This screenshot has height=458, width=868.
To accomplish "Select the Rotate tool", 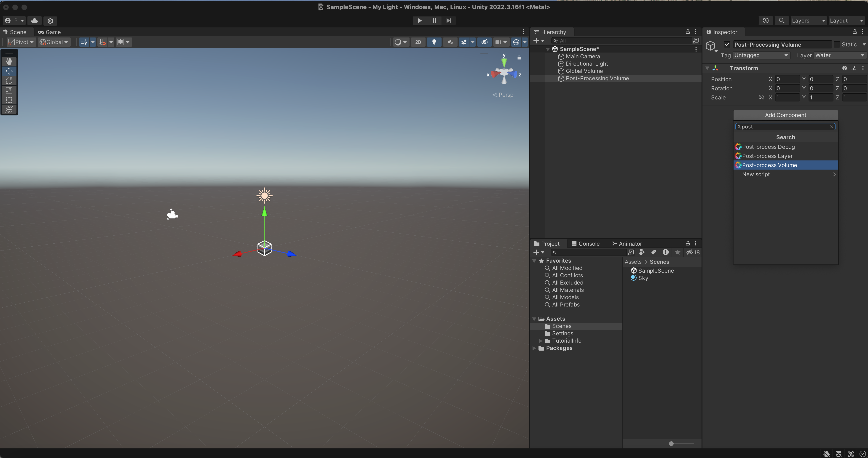I will [9, 81].
